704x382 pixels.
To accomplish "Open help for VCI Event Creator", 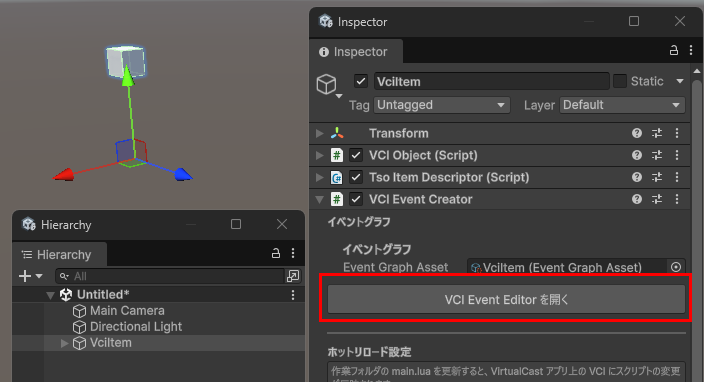I will [x=637, y=199].
